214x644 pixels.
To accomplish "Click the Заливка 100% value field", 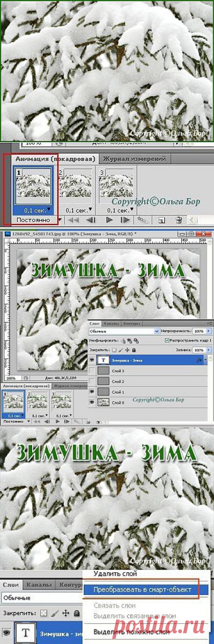I will (199, 350).
